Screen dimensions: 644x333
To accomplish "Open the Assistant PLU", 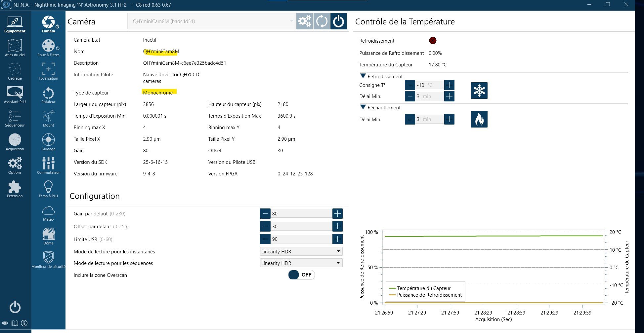I will pos(15,95).
